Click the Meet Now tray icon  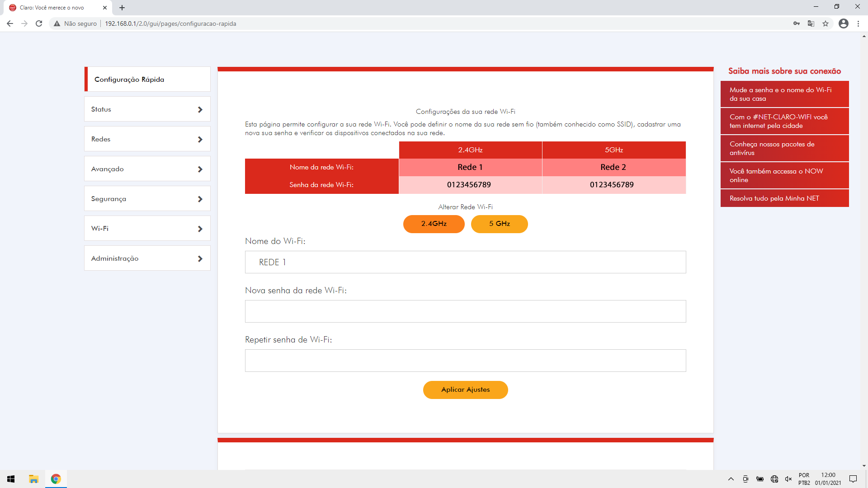[745, 479]
